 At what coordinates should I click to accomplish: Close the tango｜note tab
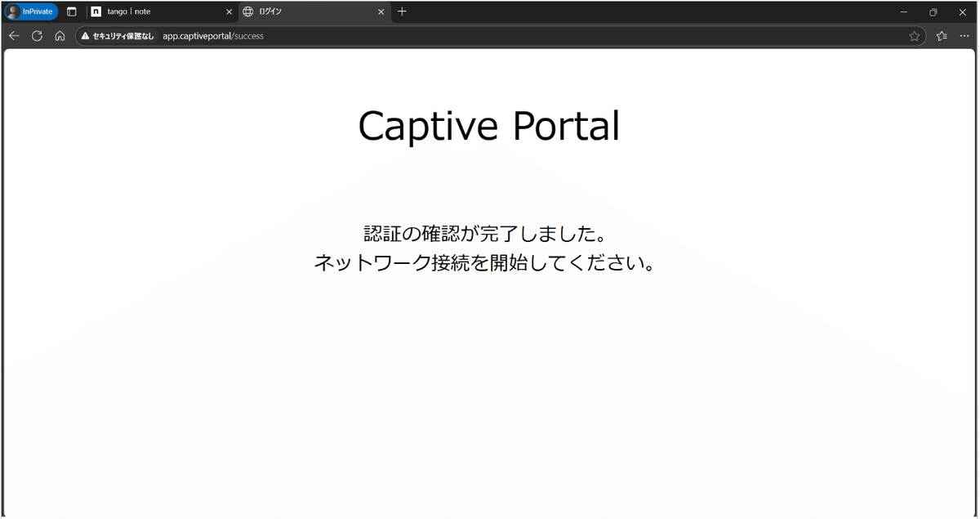(x=229, y=11)
